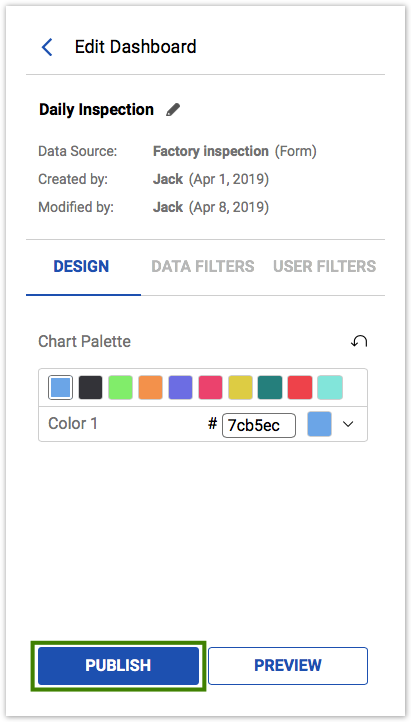Edit dashboard name with pencil icon
The image size is (411, 722).
pos(173,110)
